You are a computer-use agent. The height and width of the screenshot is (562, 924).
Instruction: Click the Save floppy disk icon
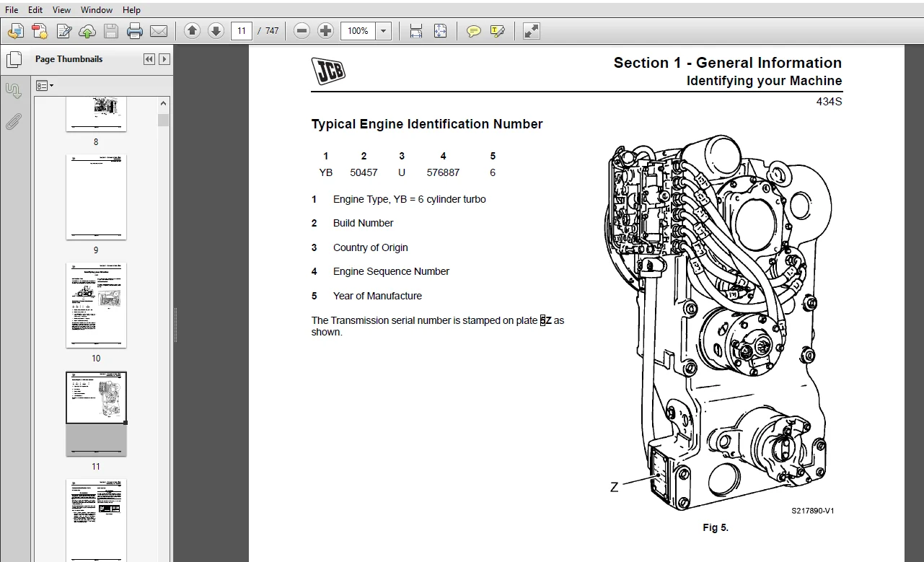(111, 31)
